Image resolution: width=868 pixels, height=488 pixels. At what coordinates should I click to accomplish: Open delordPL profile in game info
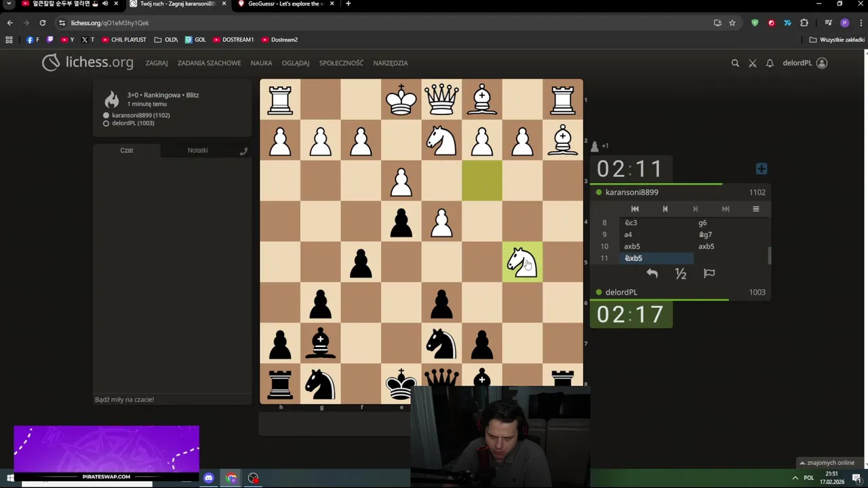point(133,123)
